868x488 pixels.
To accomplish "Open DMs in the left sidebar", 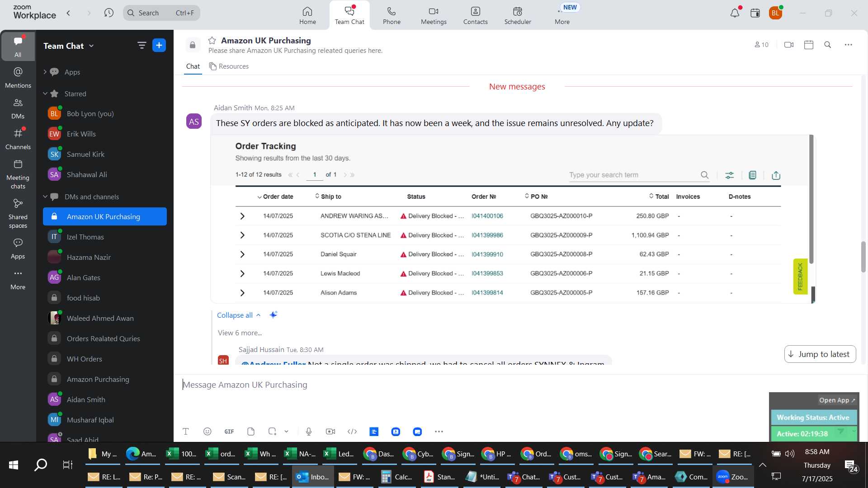I will 18,108.
